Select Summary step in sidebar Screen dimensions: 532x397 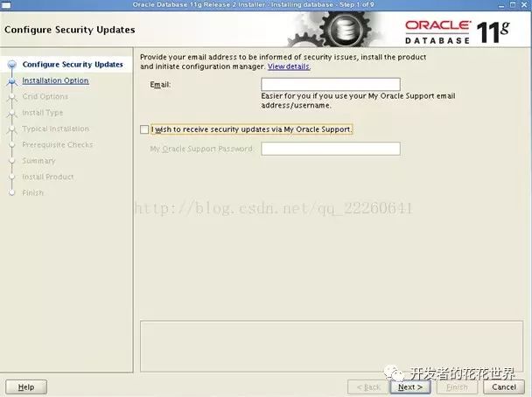[x=38, y=161]
